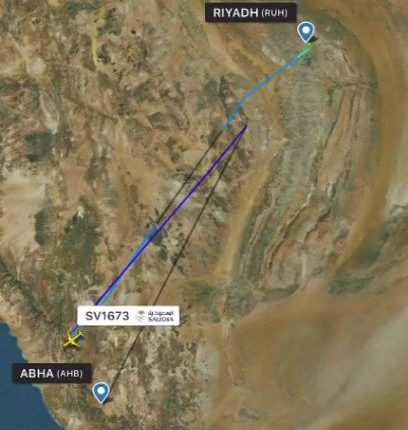Click the blue overlap midway along purple track
Image resolution: width=408 pixels, height=430 pixels.
(151, 234)
